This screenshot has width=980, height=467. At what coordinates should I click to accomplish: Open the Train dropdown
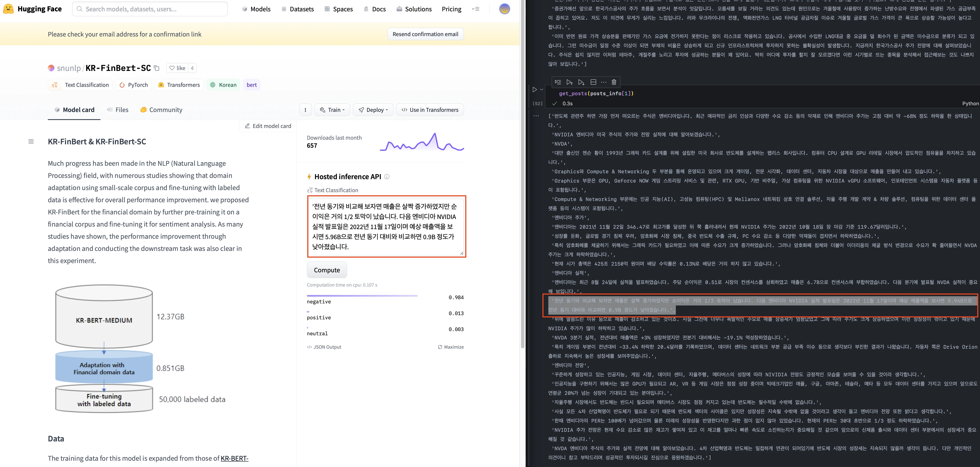[332, 110]
